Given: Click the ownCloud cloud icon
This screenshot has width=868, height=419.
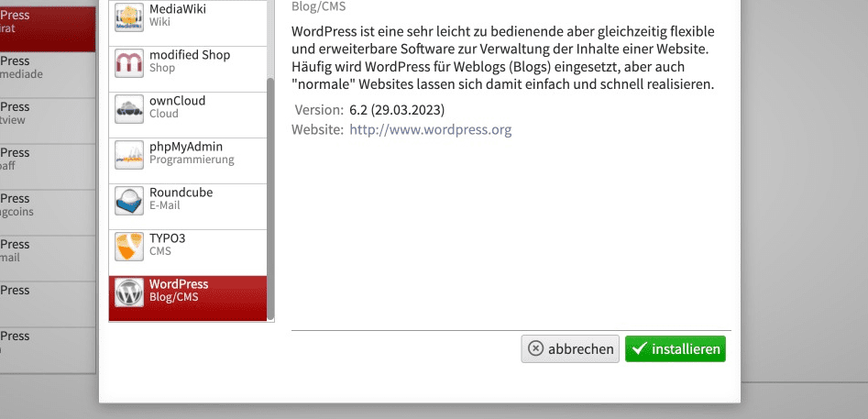Looking at the screenshot, I should pyautogui.click(x=129, y=108).
